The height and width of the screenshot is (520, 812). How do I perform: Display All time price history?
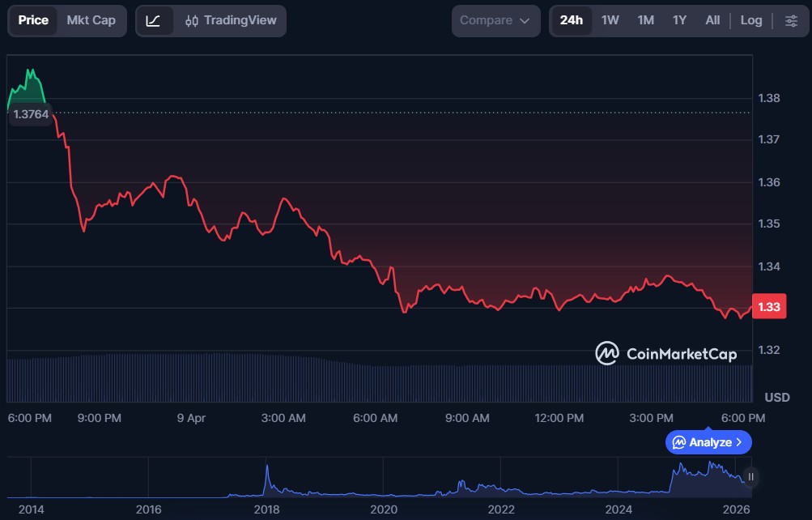pos(712,20)
